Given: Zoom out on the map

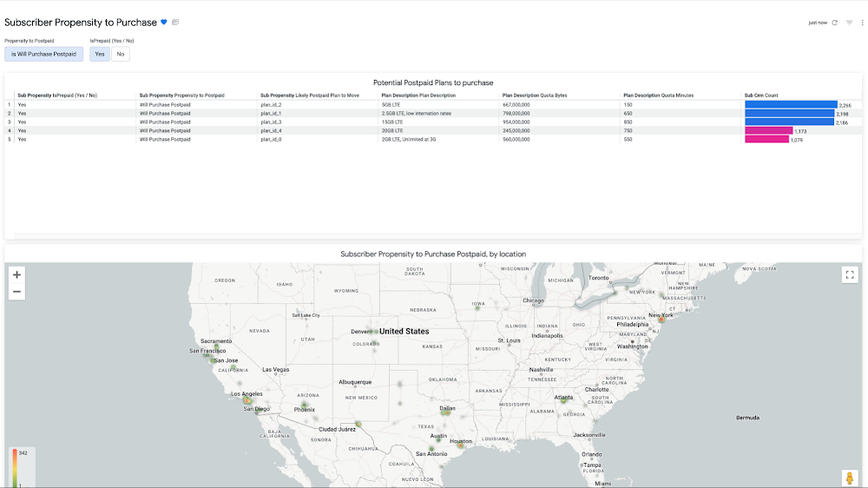Looking at the screenshot, I should coord(16,292).
